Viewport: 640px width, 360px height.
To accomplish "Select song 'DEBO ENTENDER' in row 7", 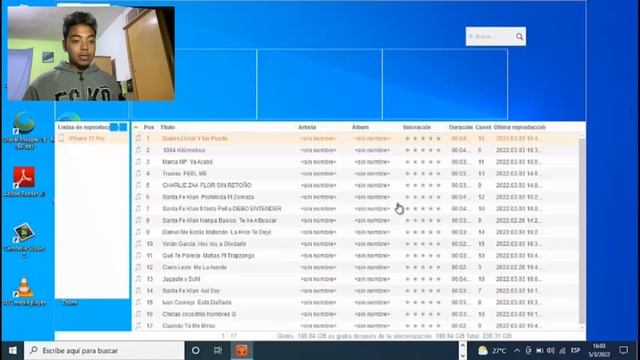I will point(356,209).
